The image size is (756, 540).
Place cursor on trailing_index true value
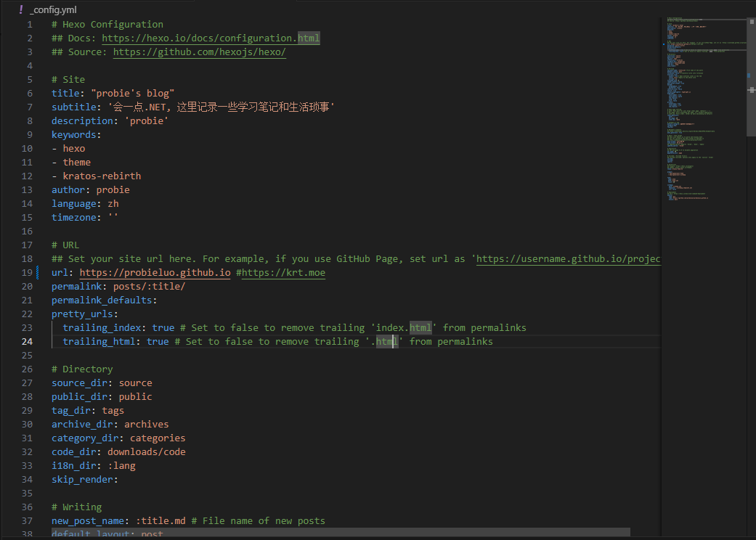163,328
